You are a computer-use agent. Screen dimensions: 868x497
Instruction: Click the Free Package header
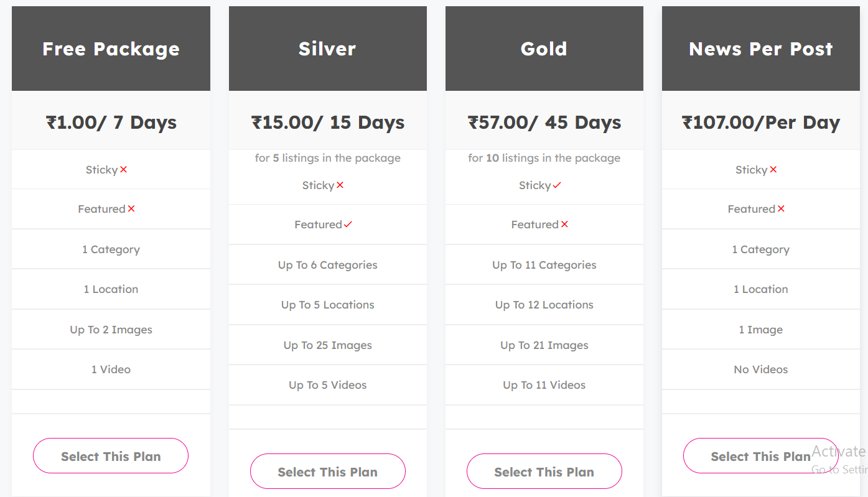click(111, 49)
